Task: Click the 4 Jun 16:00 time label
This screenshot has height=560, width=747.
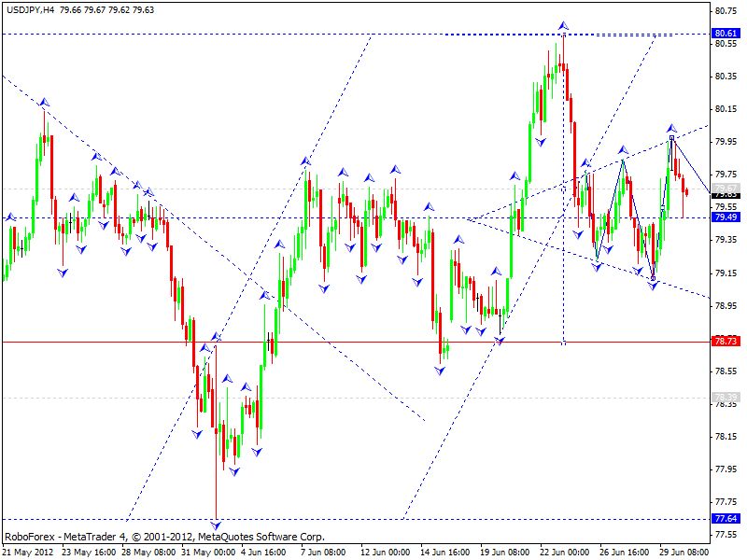Action: (263, 553)
